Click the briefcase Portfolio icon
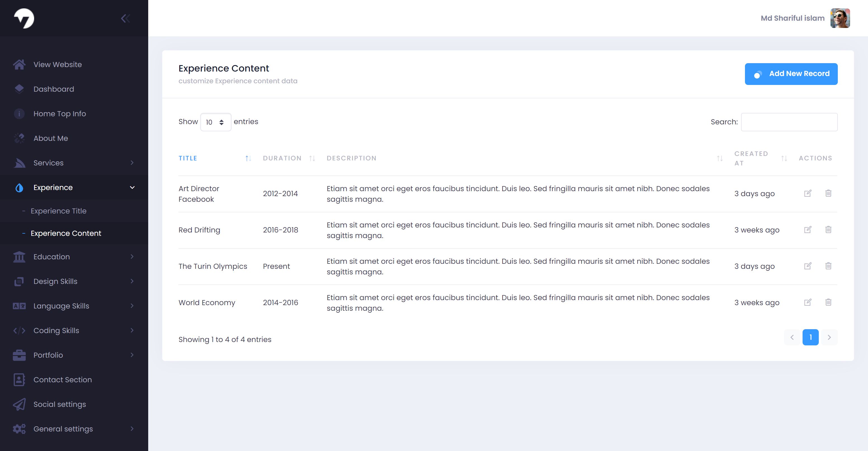This screenshot has width=868, height=451. (x=19, y=355)
